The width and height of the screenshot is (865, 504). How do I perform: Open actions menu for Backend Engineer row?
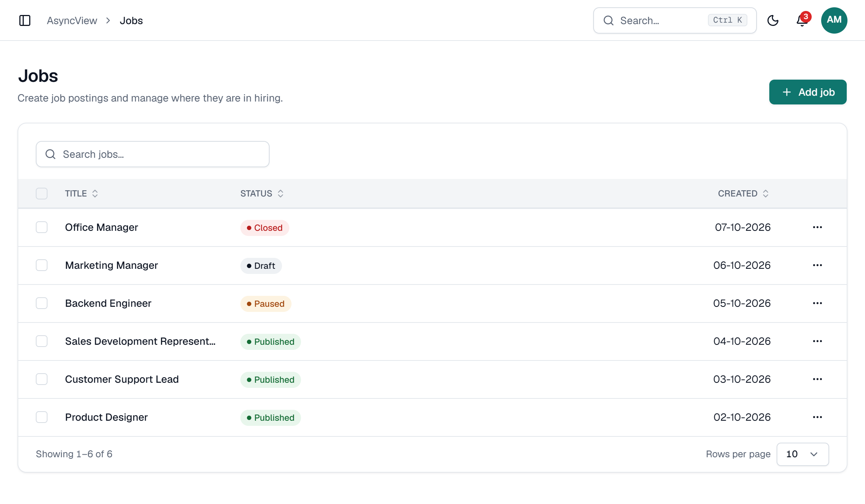pos(818,303)
